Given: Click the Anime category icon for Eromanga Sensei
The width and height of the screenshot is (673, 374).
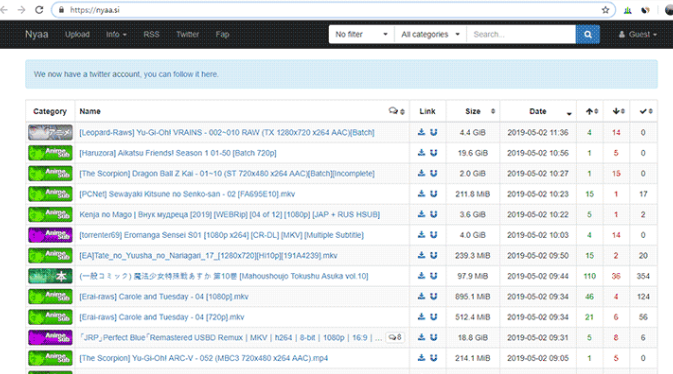Looking at the screenshot, I should (x=50, y=235).
